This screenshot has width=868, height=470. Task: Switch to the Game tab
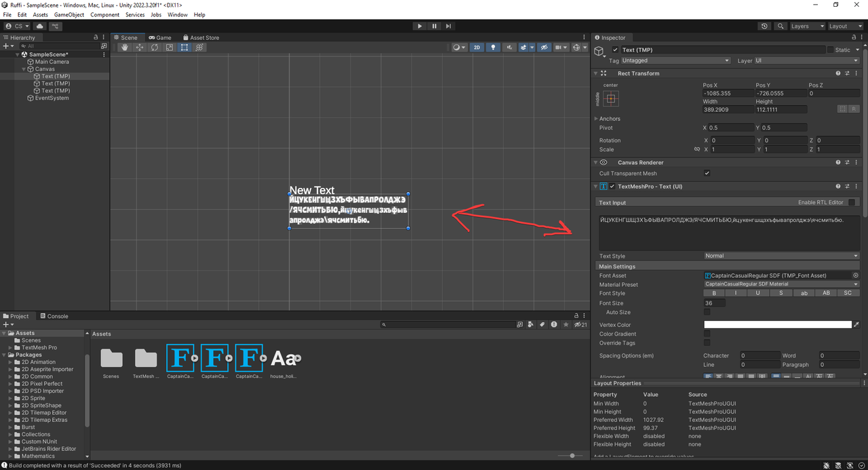(x=161, y=38)
